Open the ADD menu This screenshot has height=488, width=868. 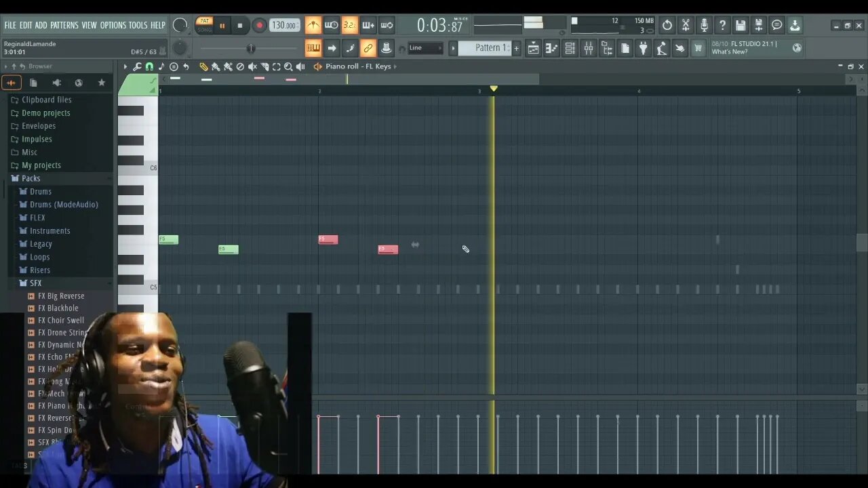(x=41, y=25)
